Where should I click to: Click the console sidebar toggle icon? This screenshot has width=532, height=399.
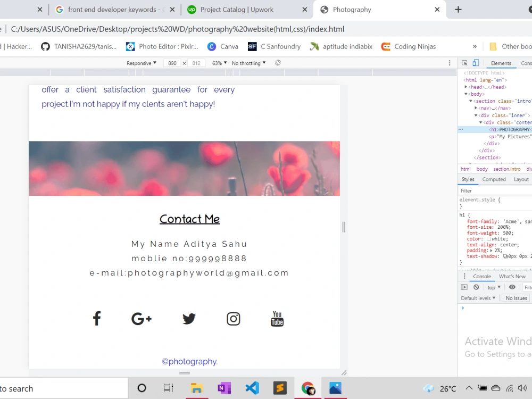coord(464,287)
